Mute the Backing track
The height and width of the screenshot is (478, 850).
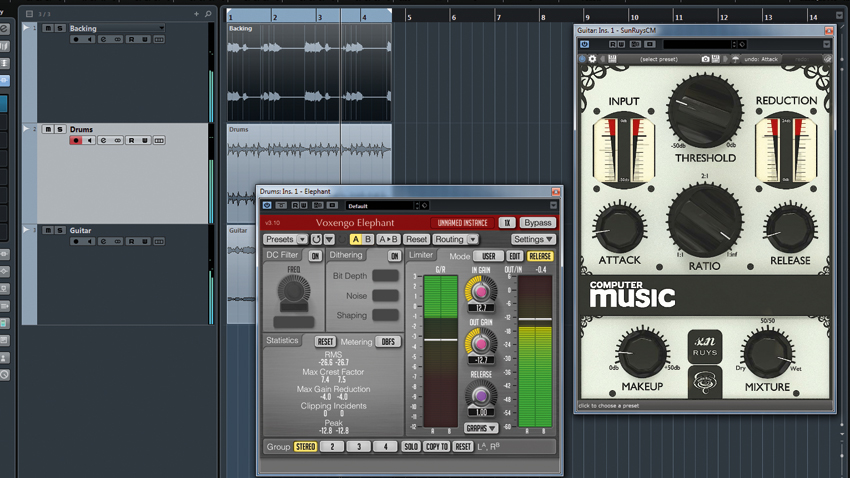tap(48, 28)
